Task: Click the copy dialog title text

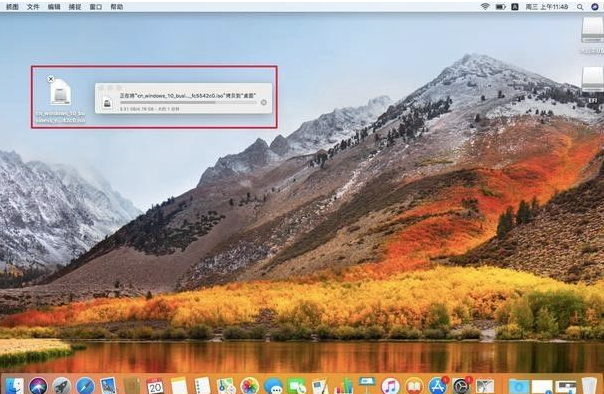Action: [188, 95]
